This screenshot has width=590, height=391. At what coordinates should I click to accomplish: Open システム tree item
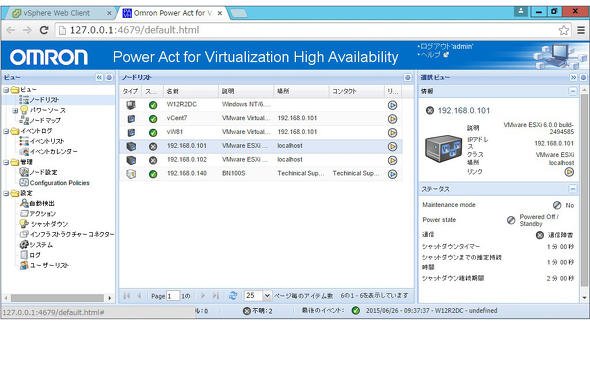click(x=41, y=245)
